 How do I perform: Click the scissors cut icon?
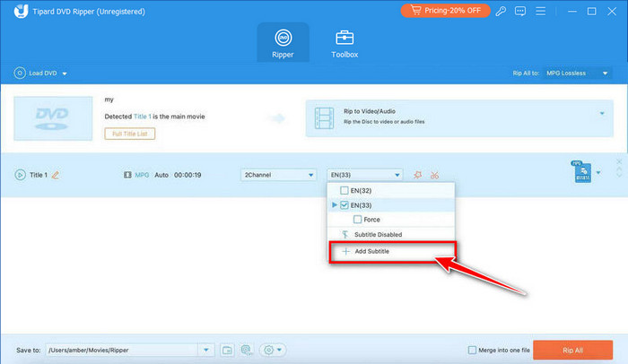tap(434, 175)
